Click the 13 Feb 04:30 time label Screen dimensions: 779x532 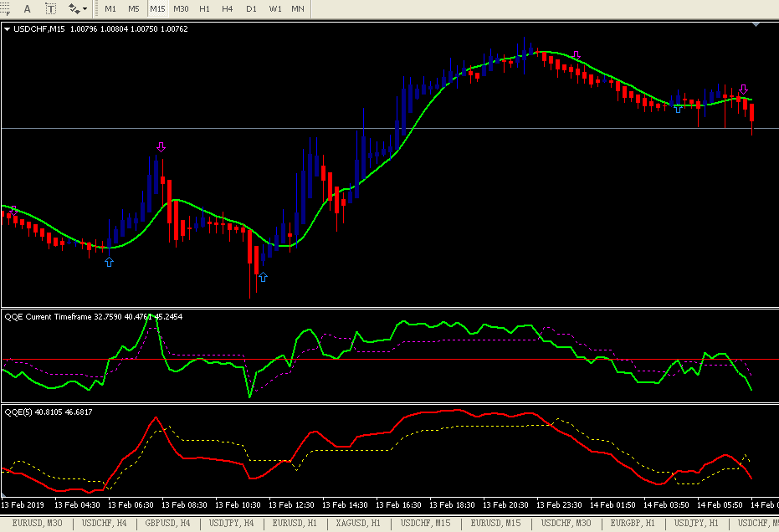click(x=77, y=504)
